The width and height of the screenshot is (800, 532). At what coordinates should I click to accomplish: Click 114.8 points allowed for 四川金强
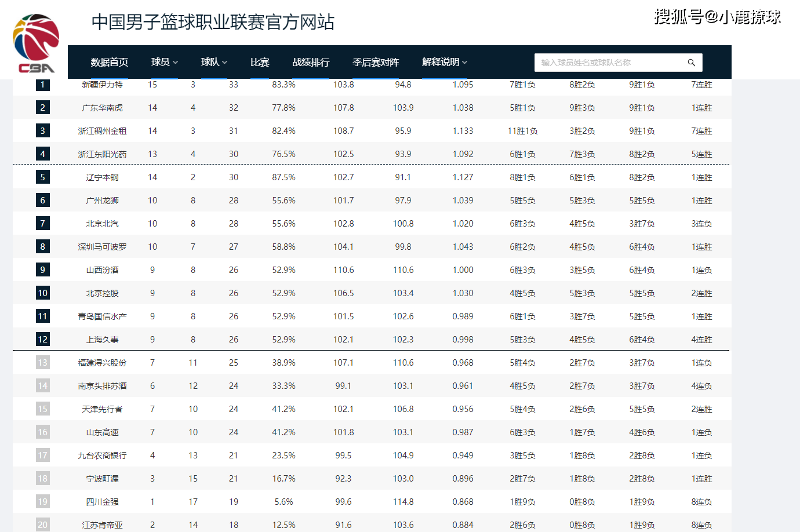coord(403,502)
